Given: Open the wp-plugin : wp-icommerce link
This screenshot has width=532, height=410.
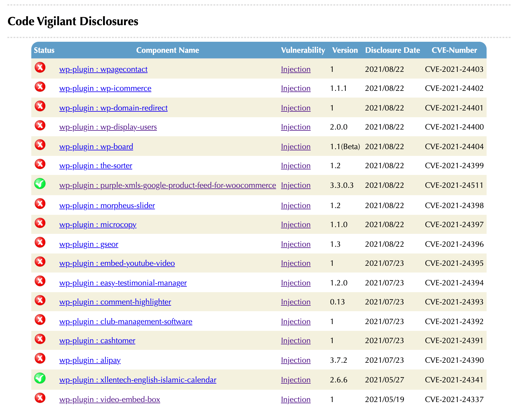Looking at the screenshot, I should tap(105, 88).
